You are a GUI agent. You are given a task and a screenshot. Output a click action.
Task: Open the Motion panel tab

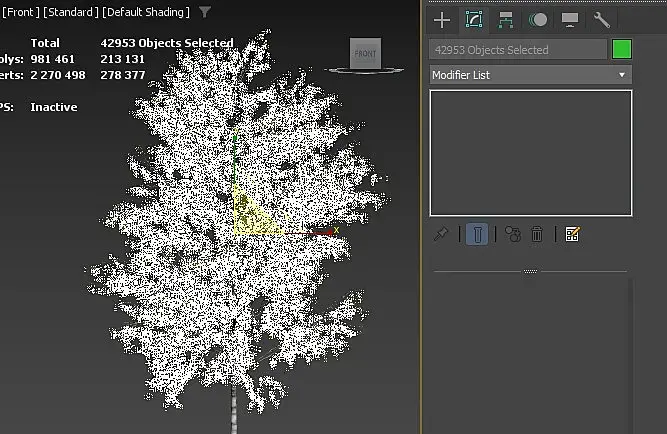coord(538,20)
